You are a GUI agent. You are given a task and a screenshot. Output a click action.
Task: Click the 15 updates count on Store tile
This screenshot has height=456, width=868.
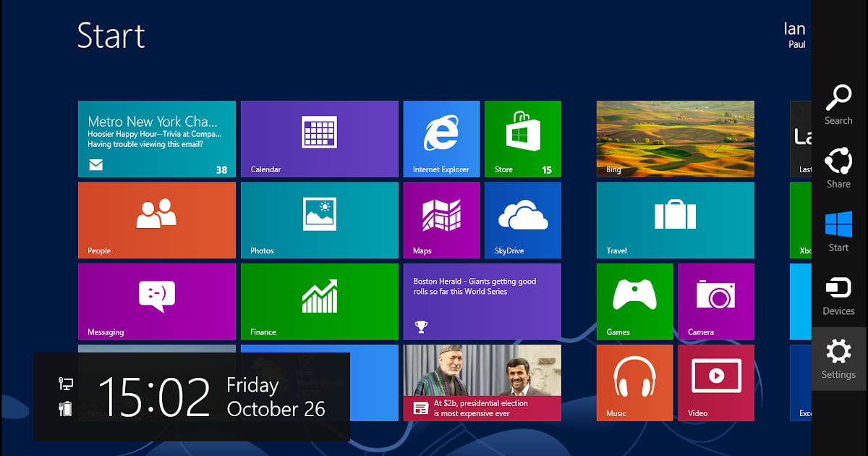point(547,170)
